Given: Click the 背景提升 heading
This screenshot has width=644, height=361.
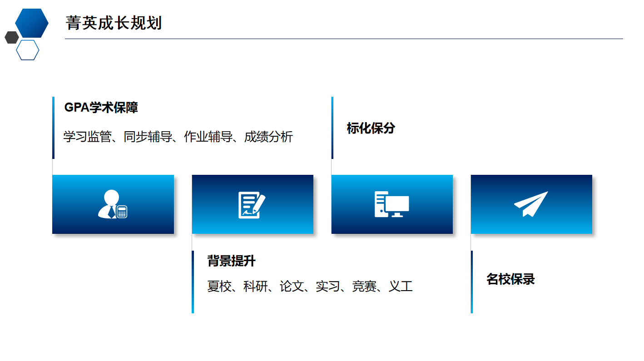Looking at the screenshot, I should point(232,261).
